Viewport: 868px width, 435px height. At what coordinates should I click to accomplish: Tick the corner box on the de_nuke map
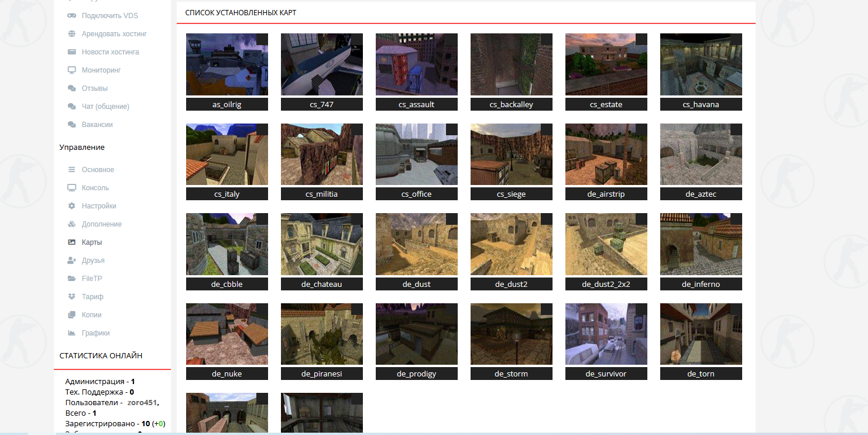click(262, 309)
